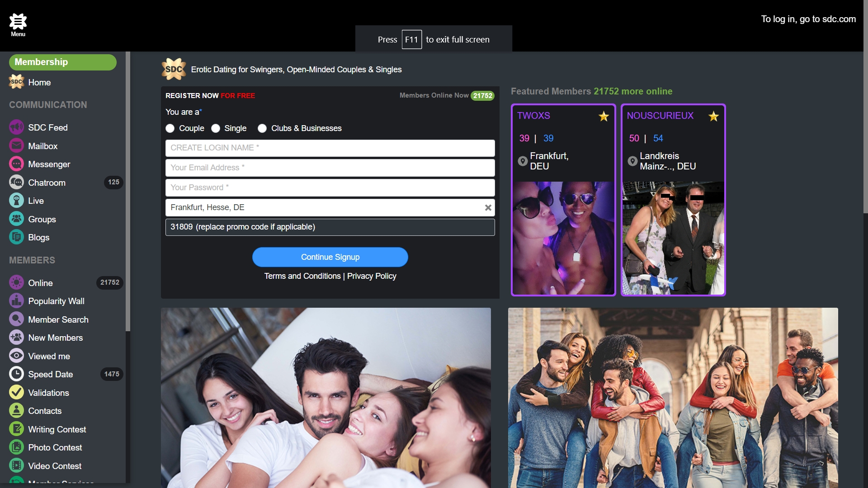Click the sidebar menu scrollbar
868x488 pixels.
coord(128,192)
